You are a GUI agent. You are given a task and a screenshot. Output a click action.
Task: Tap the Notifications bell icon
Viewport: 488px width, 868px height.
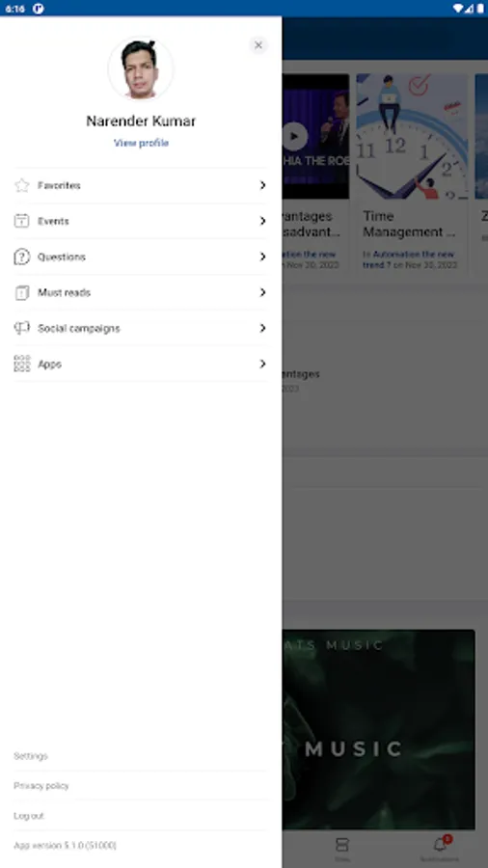440,844
